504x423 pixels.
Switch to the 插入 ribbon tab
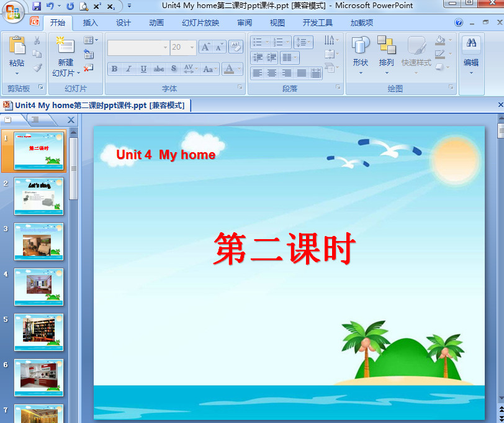(x=90, y=23)
